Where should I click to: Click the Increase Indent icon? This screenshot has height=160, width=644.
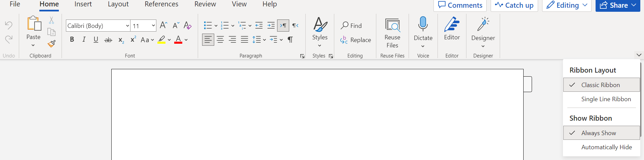click(271, 25)
